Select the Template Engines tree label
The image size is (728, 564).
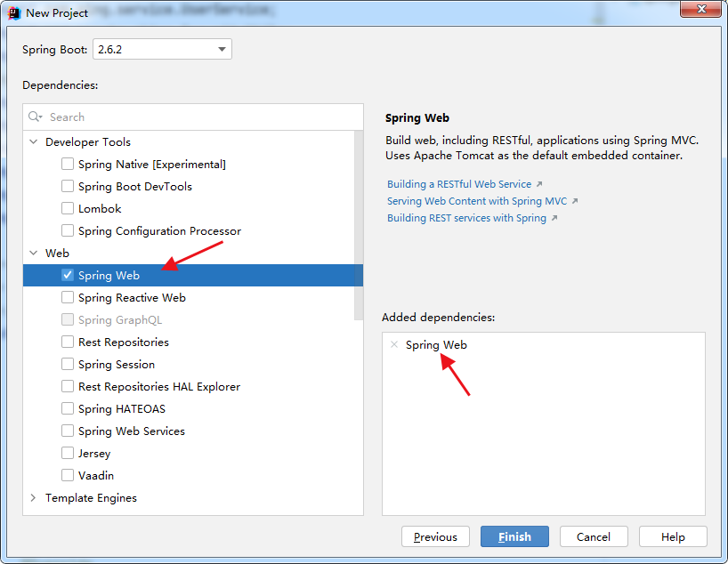click(91, 497)
